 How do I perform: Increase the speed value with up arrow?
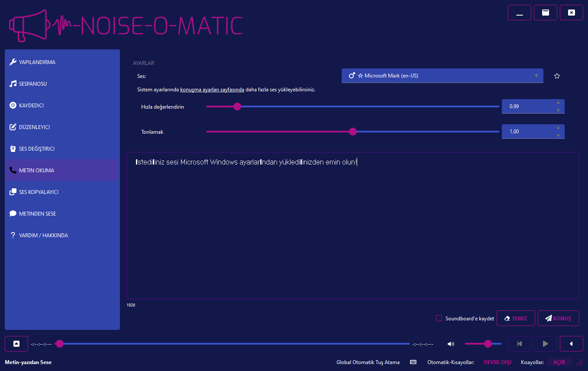coord(558,103)
